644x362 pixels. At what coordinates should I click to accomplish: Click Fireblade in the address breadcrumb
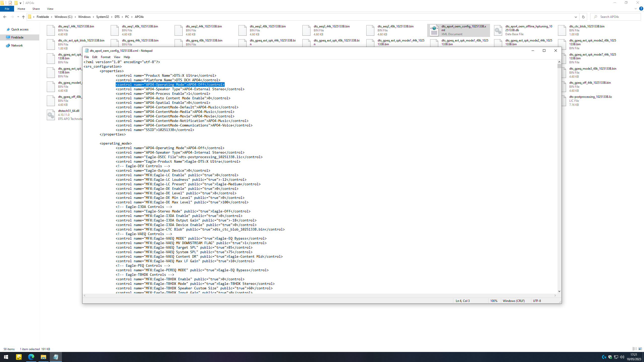[43, 17]
